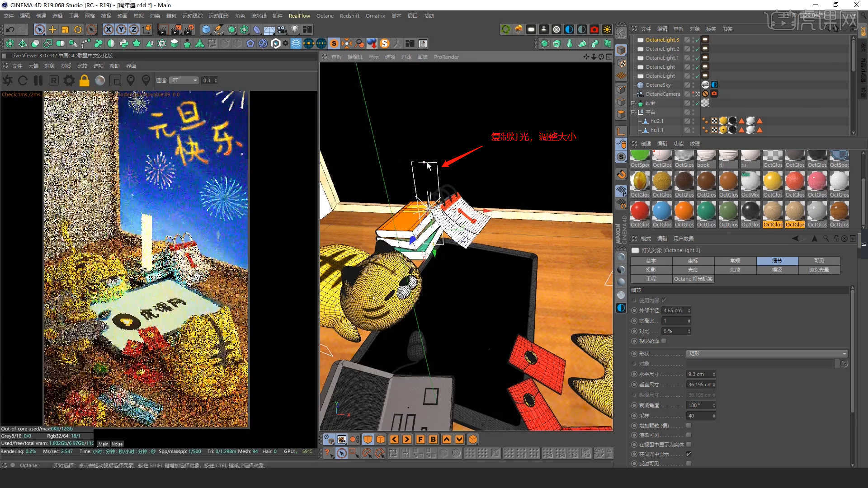Screen dimensions: 868x488
Task: Pause rendering in Live Viewer
Action: pos(38,80)
